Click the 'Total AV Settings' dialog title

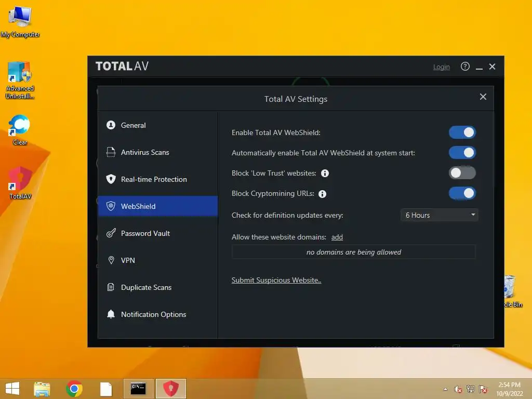pyautogui.click(x=296, y=99)
